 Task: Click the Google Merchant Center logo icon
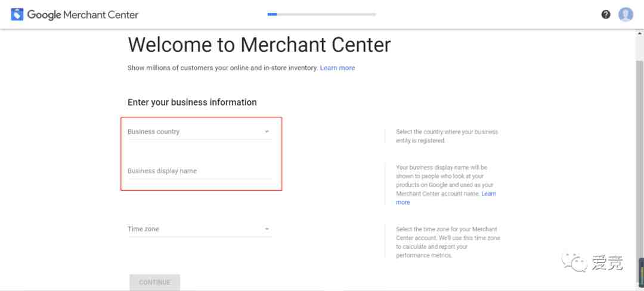tap(17, 14)
